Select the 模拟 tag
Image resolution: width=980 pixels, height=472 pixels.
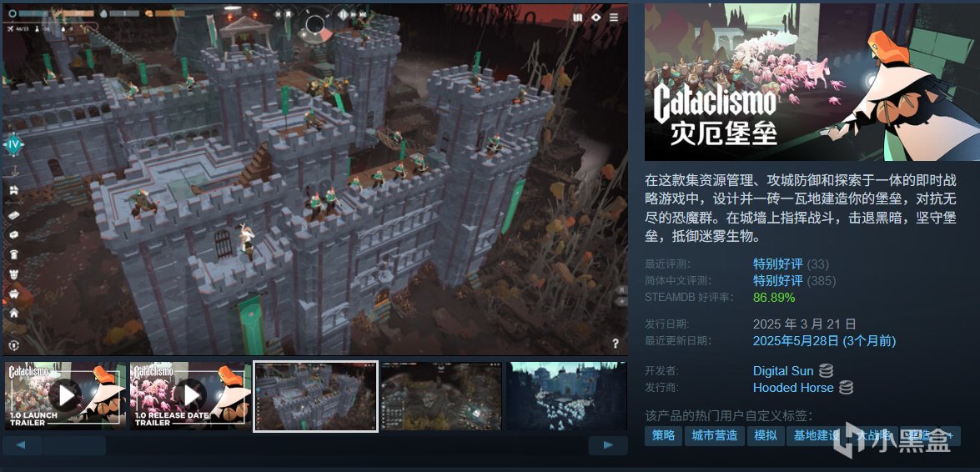(x=766, y=436)
